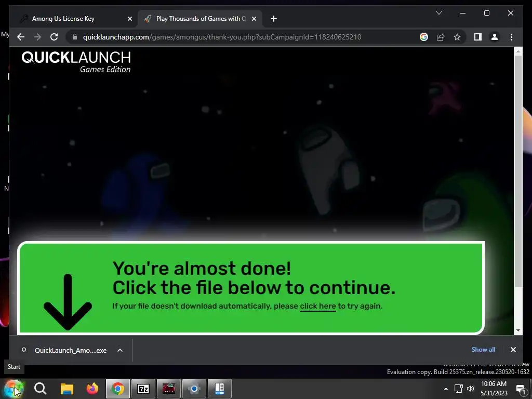Click scrollbar up arrow
Viewport: 532px width, 399px height.
[518, 51]
